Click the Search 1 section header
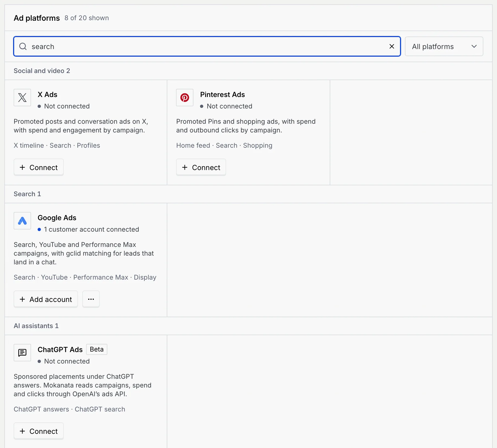This screenshot has height=448, width=497. coord(27,194)
